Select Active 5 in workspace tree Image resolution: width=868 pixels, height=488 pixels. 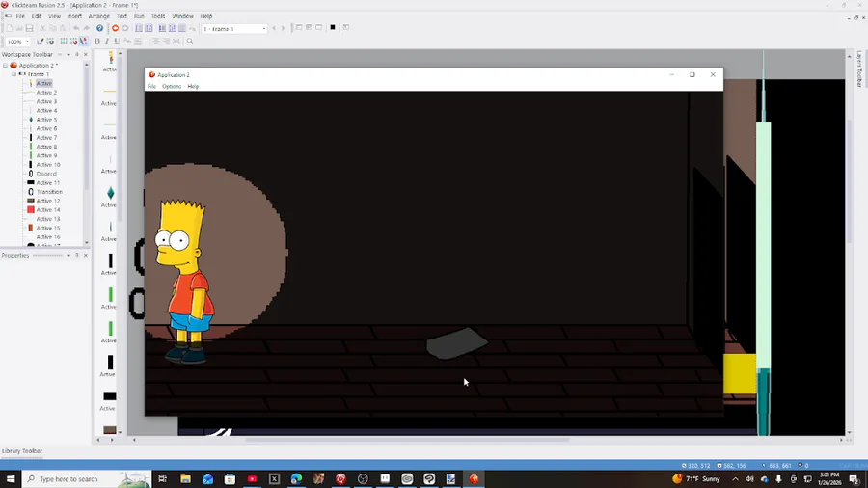[46, 120]
